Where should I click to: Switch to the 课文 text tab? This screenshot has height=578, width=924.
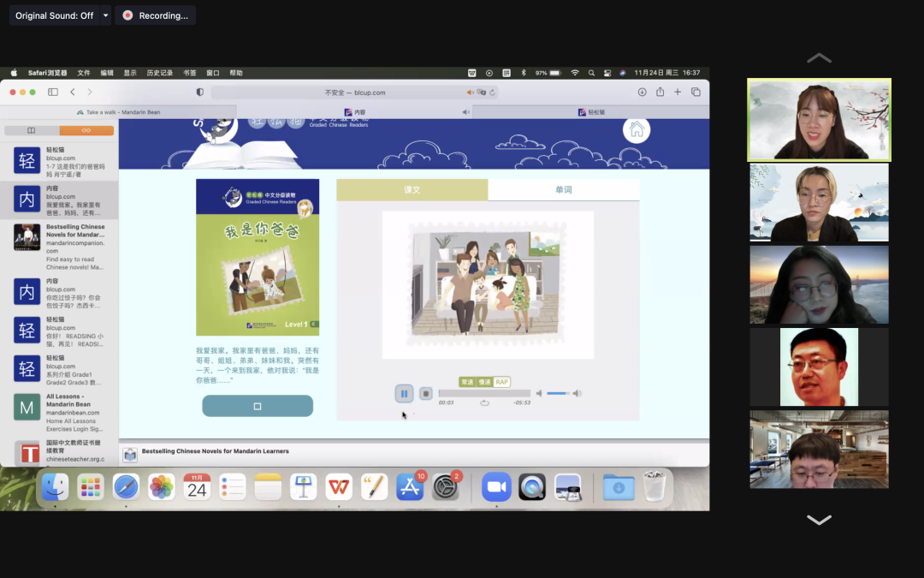click(412, 190)
